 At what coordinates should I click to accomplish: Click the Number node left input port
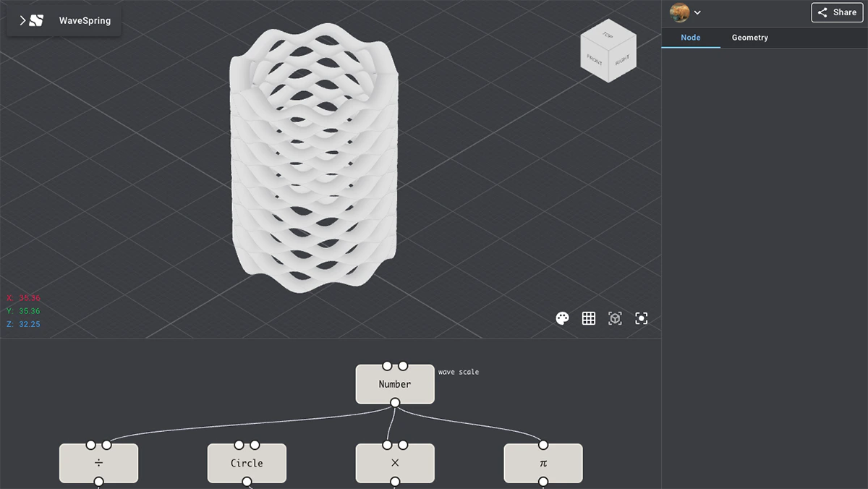tap(387, 365)
